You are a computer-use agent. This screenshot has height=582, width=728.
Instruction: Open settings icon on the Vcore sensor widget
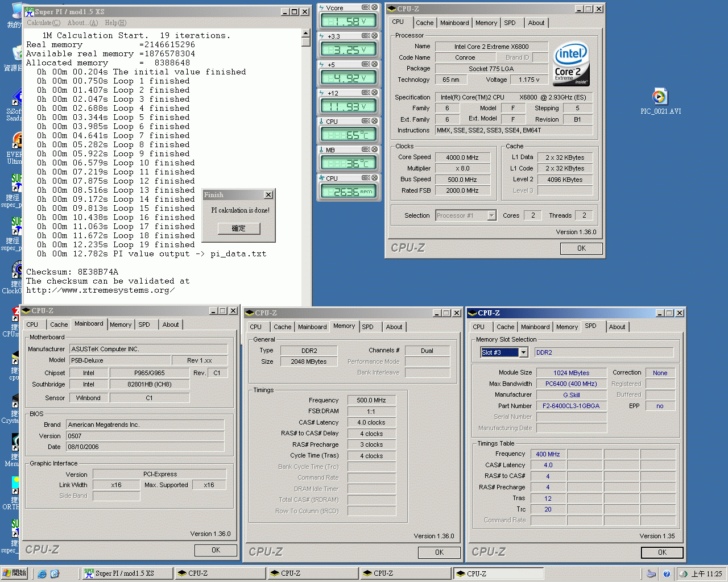(x=366, y=8)
